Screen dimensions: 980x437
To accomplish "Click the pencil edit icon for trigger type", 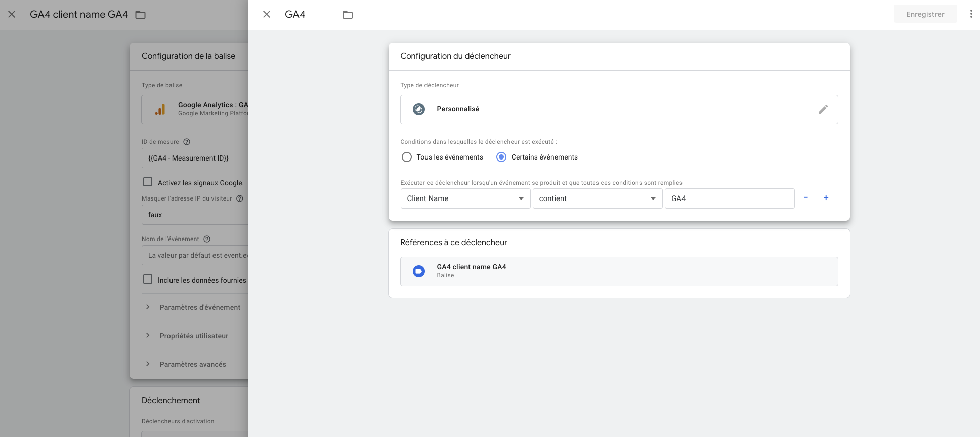I will pyautogui.click(x=823, y=109).
